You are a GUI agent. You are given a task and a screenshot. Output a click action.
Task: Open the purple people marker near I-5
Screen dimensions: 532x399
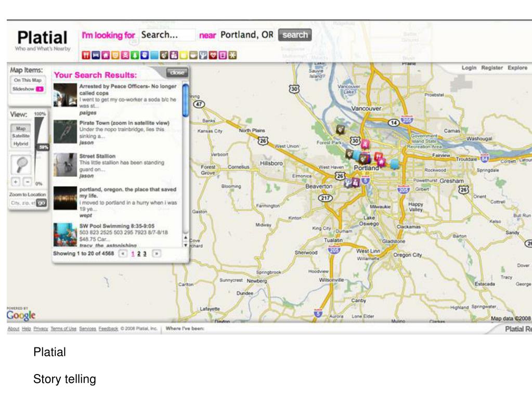click(x=355, y=182)
